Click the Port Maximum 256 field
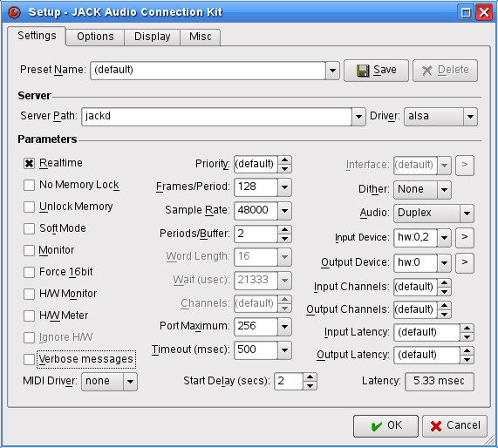This screenshot has width=498, height=448. coord(256,326)
